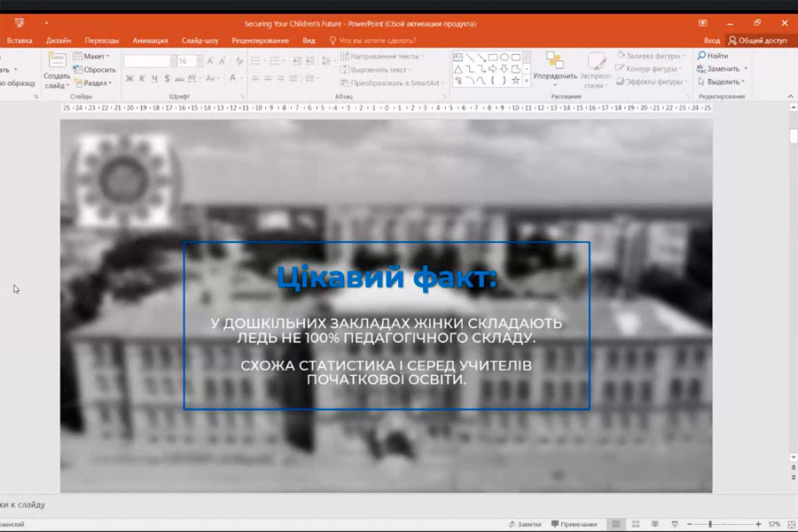This screenshot has height=532, width=798.
Task: Zoom out with the minus button
Action: (690, 524)
